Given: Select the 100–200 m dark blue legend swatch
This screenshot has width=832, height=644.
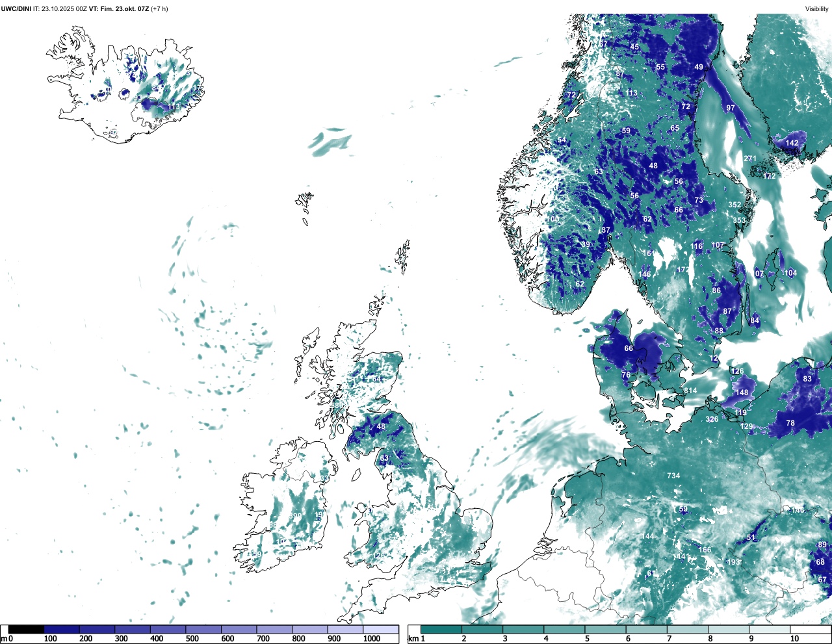Looking at the screenshot, I should point(62,630).
